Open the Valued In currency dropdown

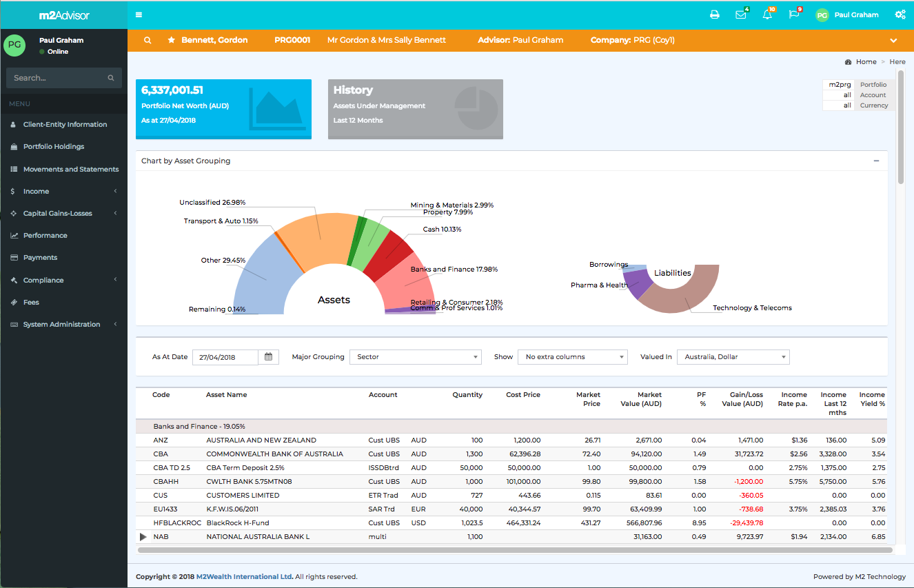coord(733,357)
